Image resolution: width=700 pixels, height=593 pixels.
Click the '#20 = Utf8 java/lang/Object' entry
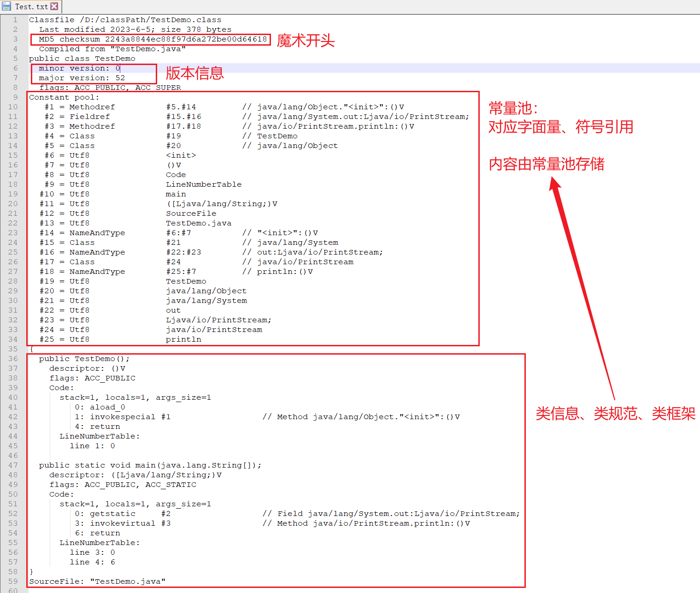tap(143, 291)
